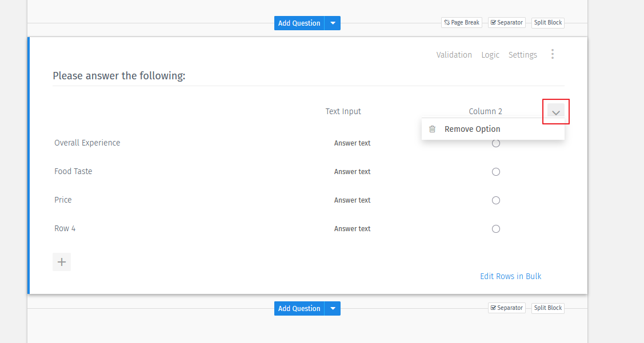The height and width of the screenshot is (343, 644).
Task: Select the radio button for Food Taste
Action: [x=495, y=171]
